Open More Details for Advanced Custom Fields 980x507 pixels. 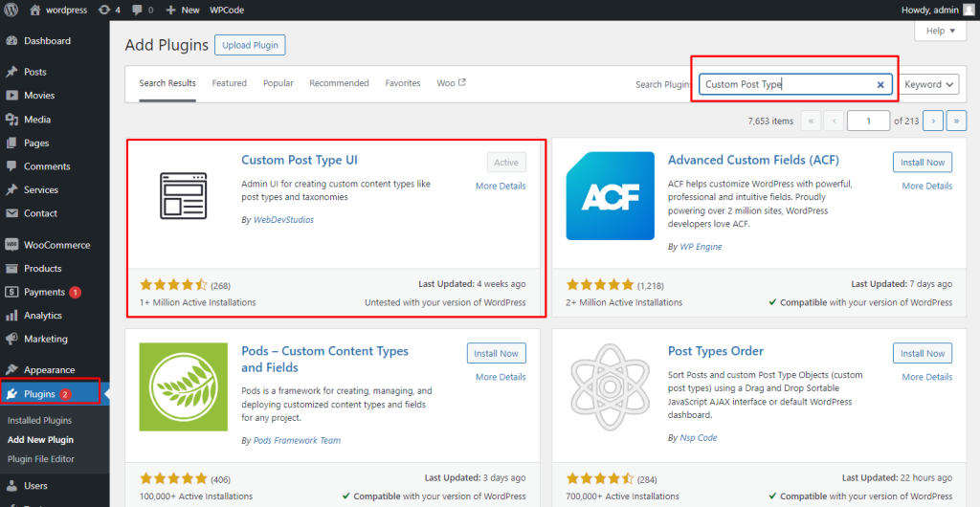click(x=927, y=187)
